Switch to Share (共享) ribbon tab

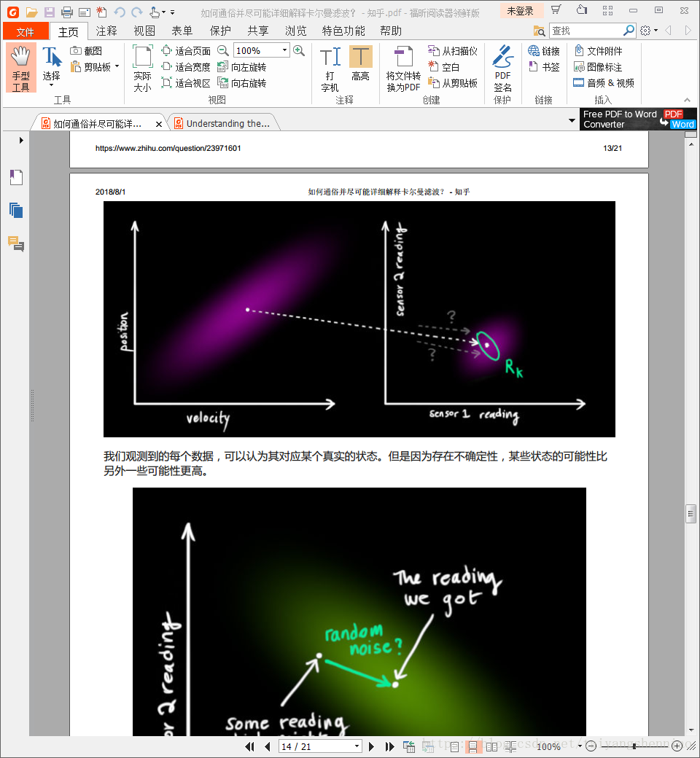point(258,31)
